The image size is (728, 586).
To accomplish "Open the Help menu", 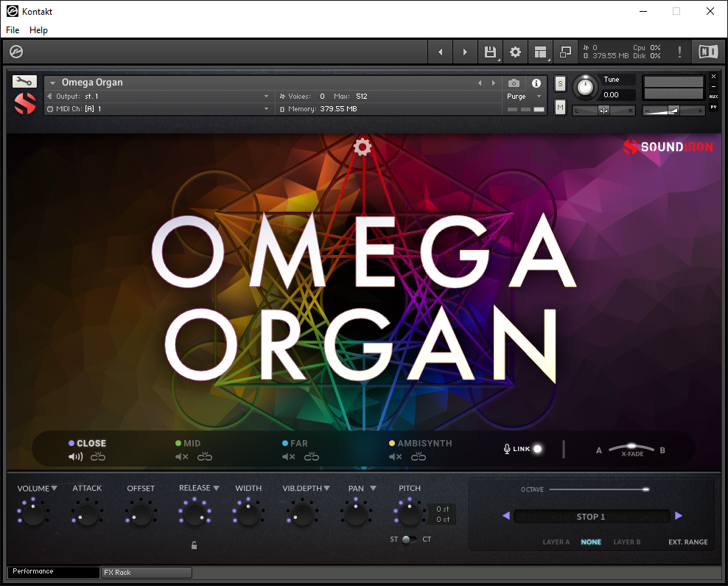I will pos(38,29).
